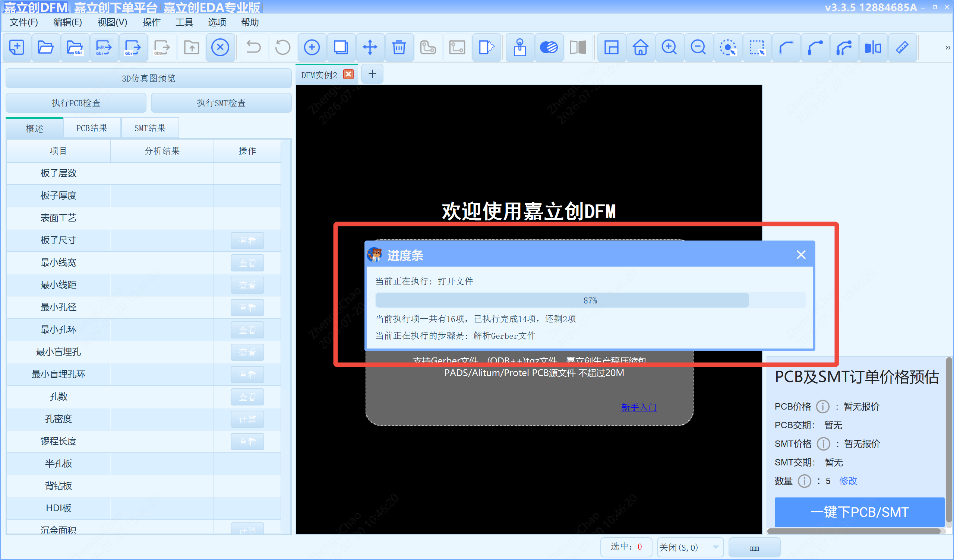Click 修改 link next to quantity
Viewport: 954px width, 560px height.
pyautogui.click(x=848, y=481)
